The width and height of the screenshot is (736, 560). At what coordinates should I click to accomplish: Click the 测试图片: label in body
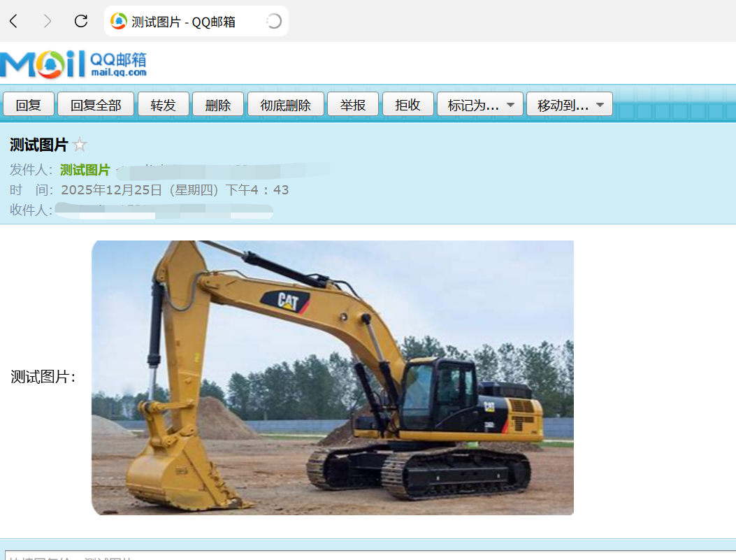tap(43, 376)
